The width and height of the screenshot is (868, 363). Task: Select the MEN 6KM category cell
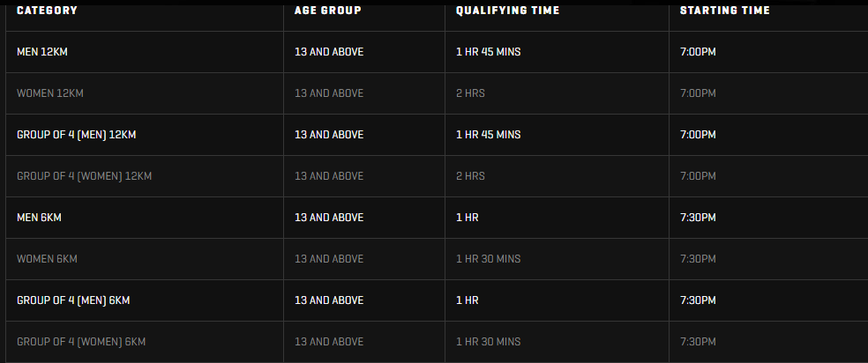point(145,218)
